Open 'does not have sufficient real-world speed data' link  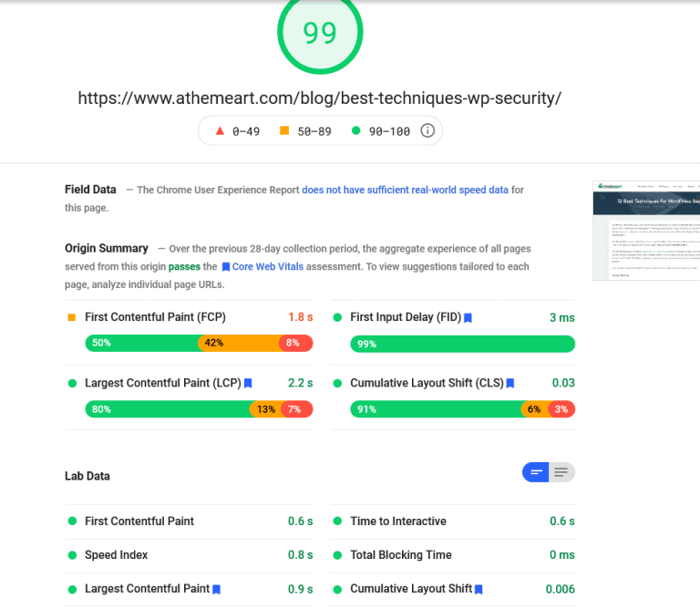tap(405, 190)
